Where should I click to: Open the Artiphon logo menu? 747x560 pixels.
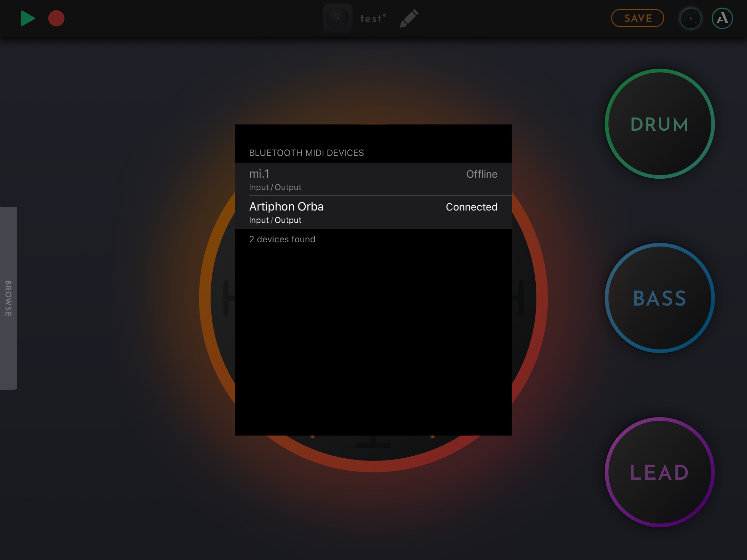click(x=722, y=18)
